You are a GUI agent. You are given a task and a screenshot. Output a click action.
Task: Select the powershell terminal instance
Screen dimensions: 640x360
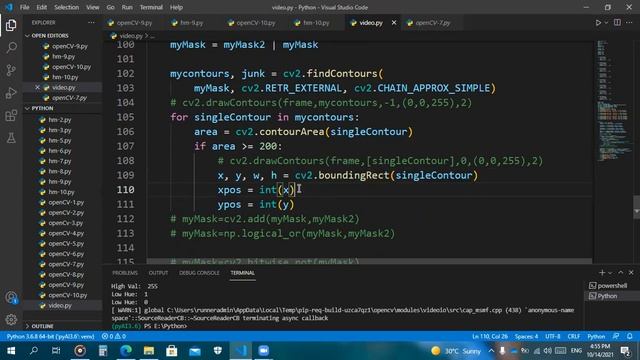608,286
